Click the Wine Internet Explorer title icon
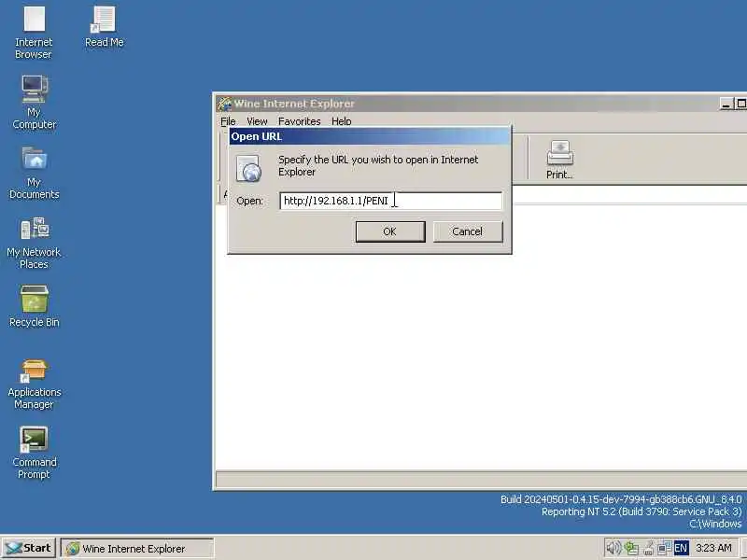The width and height of the screenshot is (747, 560). point(224,104)
